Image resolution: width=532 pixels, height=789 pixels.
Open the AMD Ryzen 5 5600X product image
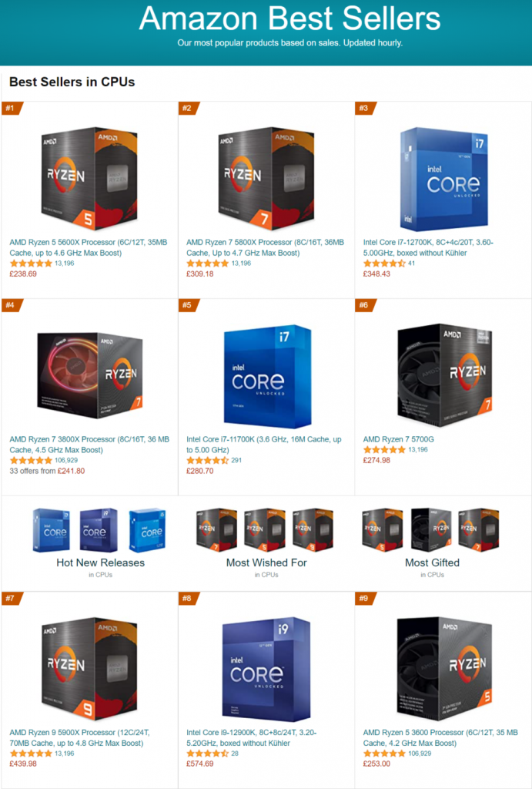pos(89,178)
